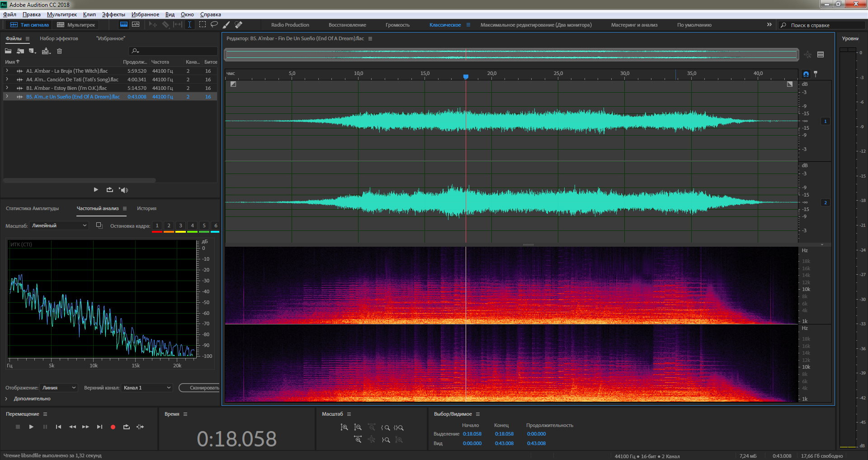Click Zoom In at In Point icon
The height and width of the screenshot is (460, 868).
(x=386, y=427)
